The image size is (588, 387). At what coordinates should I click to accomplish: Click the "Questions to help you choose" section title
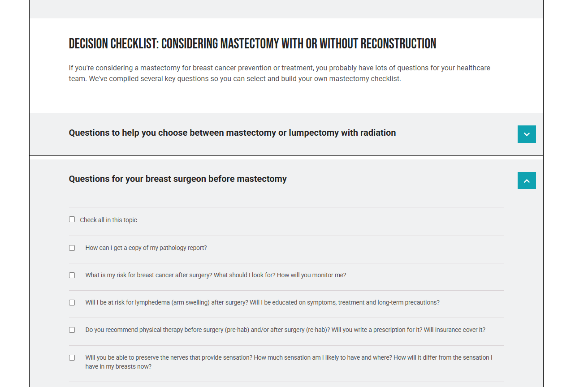tap(232, 133)
